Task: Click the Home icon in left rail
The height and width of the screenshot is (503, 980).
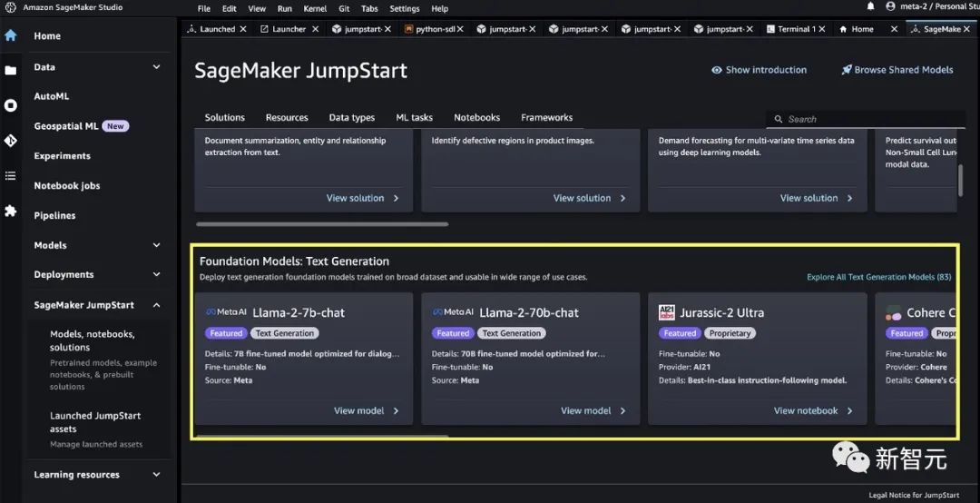Action: pyautogui.click(x=11, y=36)
